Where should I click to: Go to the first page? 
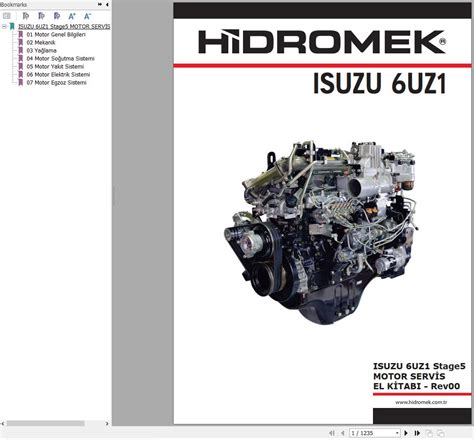[x=332, y=433]
